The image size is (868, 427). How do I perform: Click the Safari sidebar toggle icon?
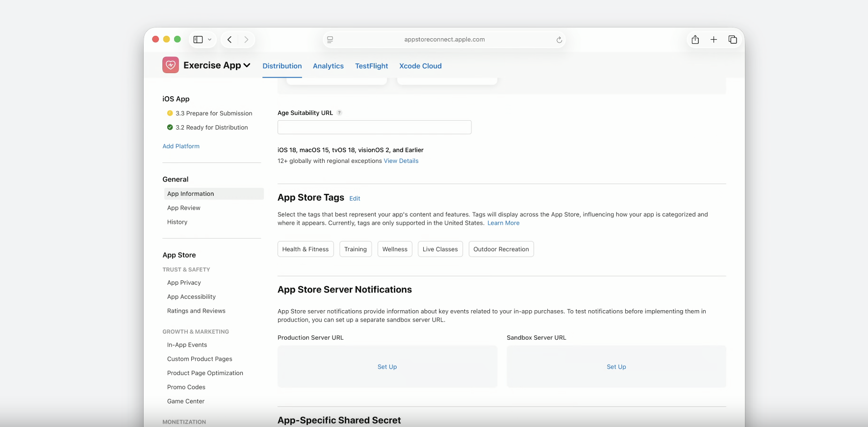(198, 40)
